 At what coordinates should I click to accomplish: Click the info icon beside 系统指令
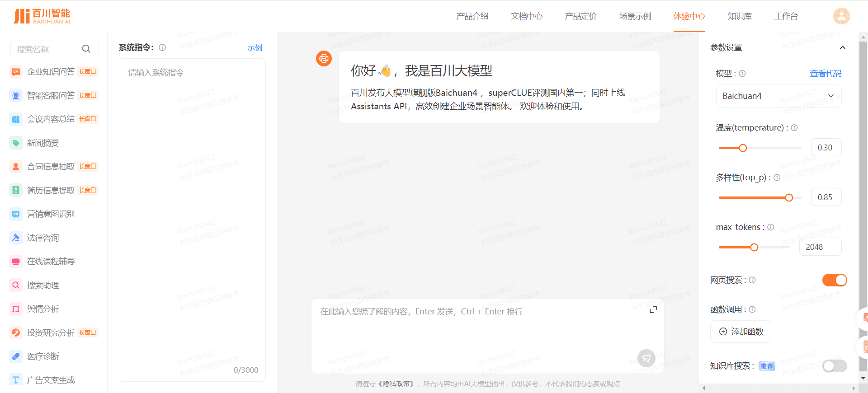coord(162,47)
